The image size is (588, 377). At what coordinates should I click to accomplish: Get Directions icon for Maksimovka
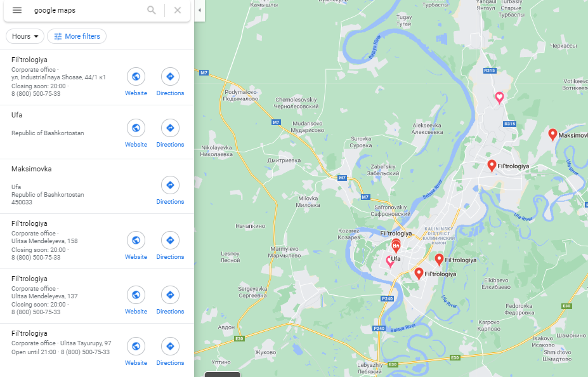coord(170,185)
